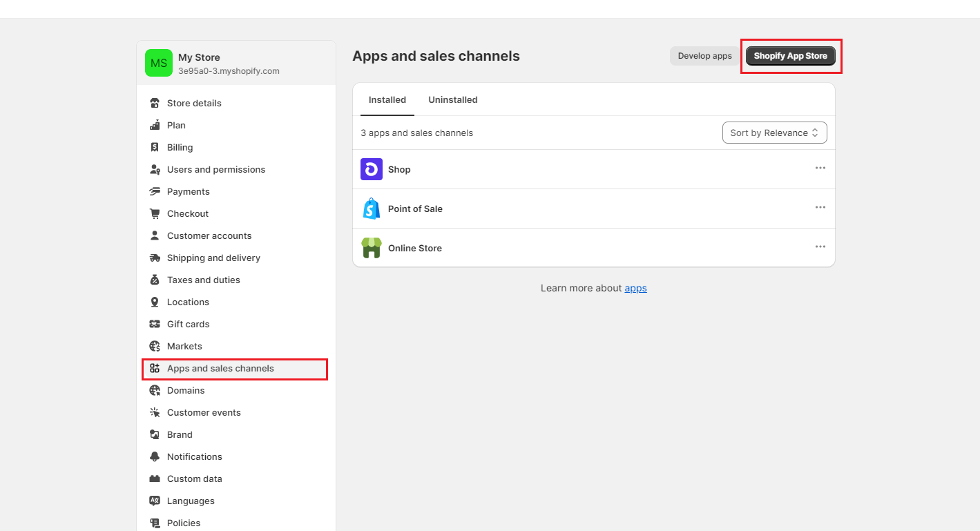
Task: Click the Customer accounts person icon
Action: [x=155, y=235]
